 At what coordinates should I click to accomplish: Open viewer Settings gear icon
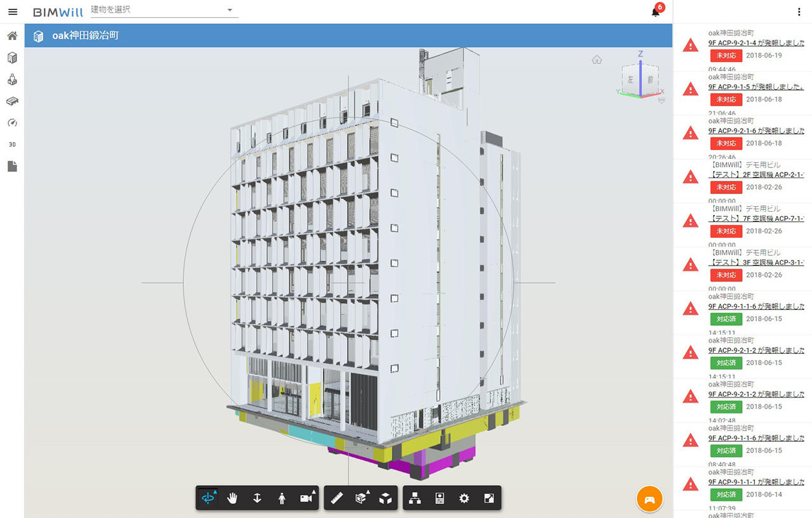(x=464, y=498)
